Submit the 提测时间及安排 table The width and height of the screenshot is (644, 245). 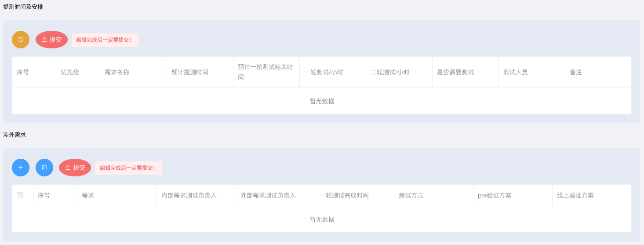[x=51, y=40]
